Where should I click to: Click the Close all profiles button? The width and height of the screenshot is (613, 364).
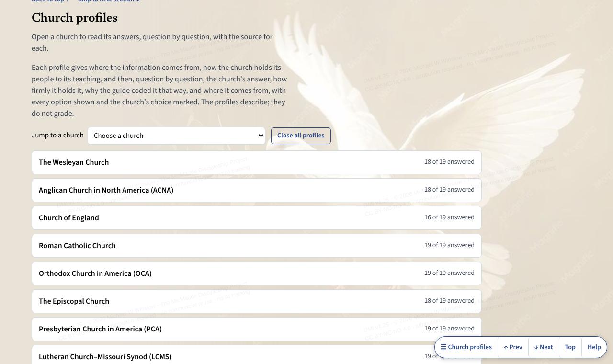pos(301,136)
